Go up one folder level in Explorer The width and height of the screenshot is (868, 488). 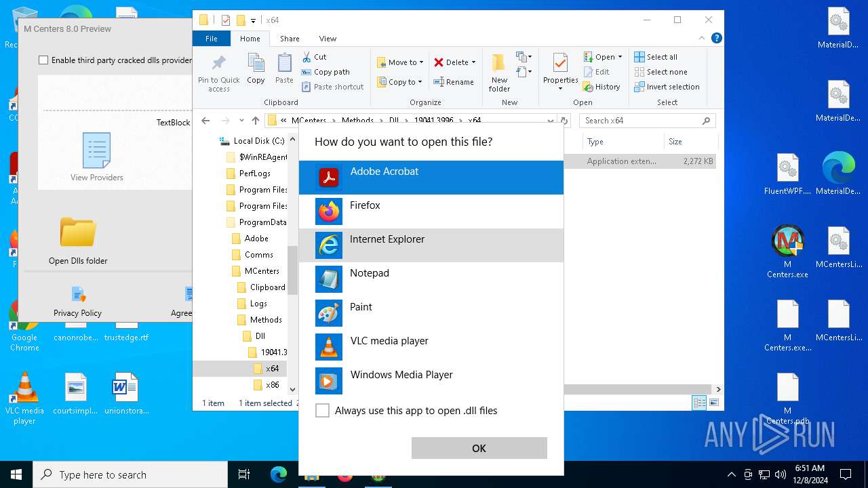coord(256,121)
